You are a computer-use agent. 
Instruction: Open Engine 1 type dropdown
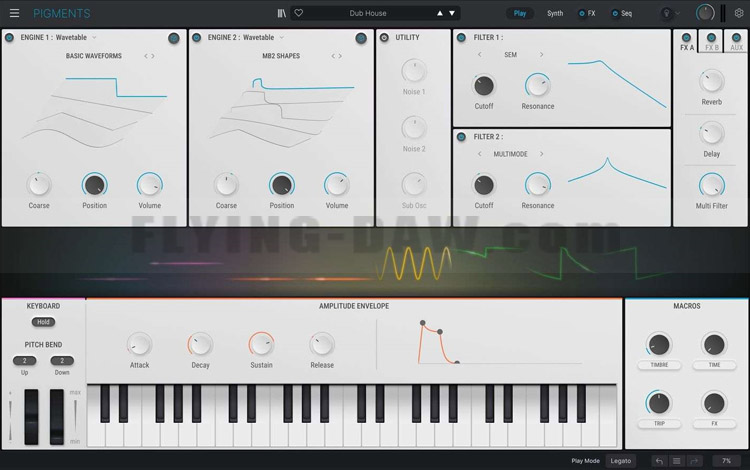94,37
